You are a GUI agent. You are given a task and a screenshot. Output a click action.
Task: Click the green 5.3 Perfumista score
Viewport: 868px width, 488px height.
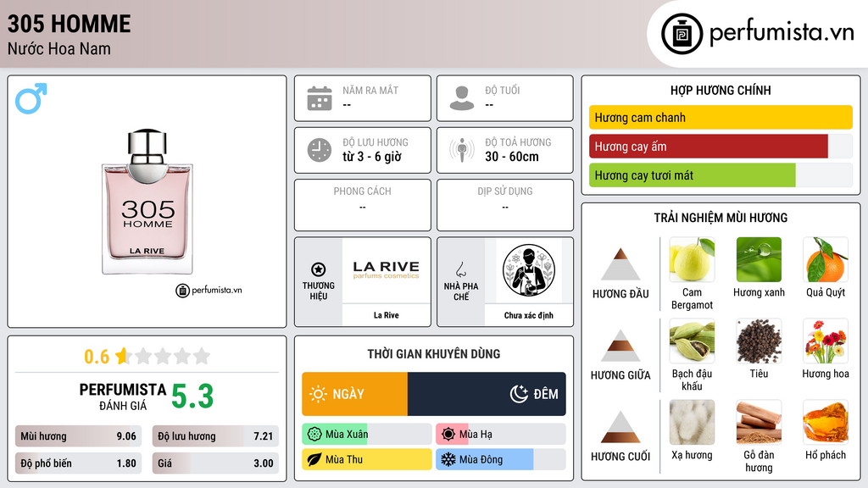192,396
